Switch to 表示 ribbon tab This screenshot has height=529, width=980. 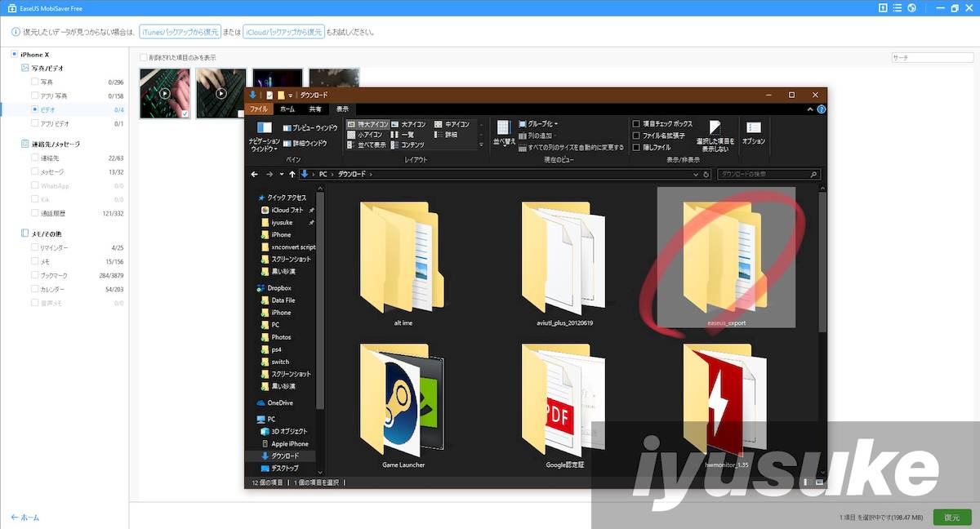coord(342,109)
